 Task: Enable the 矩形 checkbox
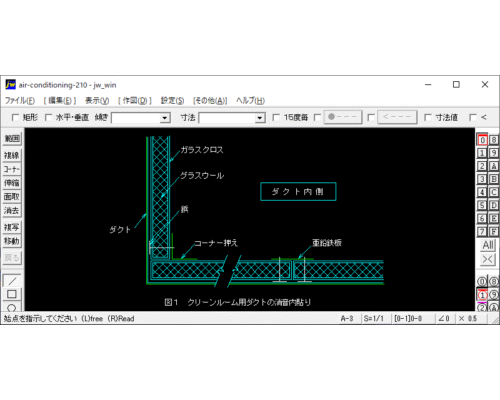[x=15, y=117]
